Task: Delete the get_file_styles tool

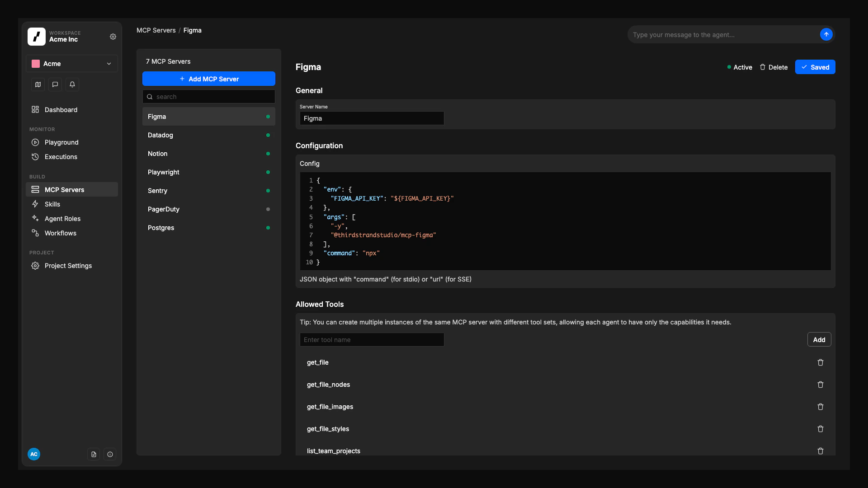Action: point(821,429)
